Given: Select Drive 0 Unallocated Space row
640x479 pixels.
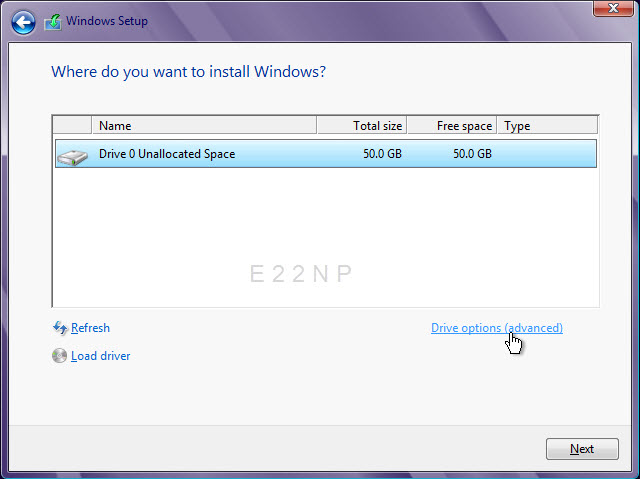Looking at the screenshot, I should coord(167,154).
